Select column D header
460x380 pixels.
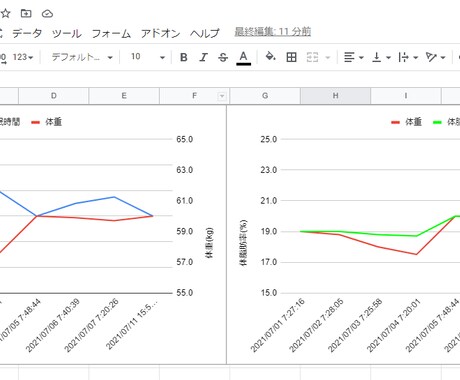54,96
